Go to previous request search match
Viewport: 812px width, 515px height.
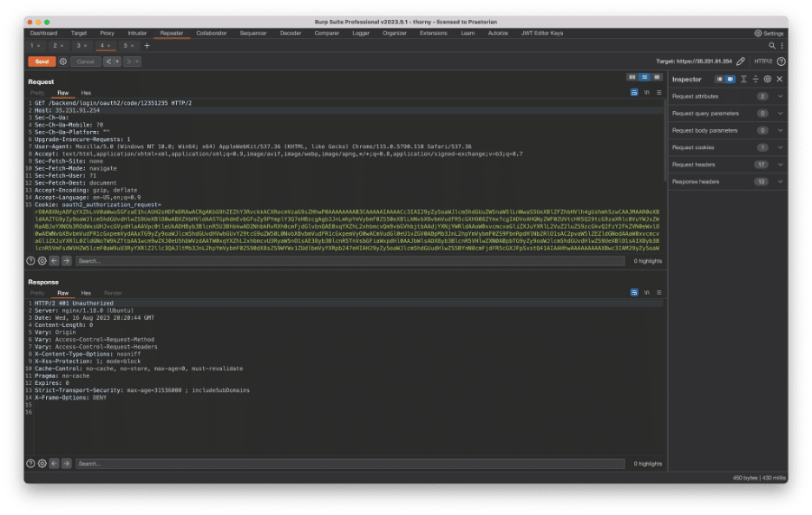[x=55, y=261]
